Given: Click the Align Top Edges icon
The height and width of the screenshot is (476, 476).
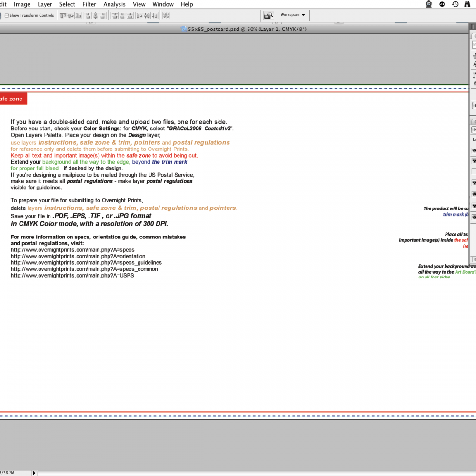Looking at the screenshot, I should click(63, 15).
